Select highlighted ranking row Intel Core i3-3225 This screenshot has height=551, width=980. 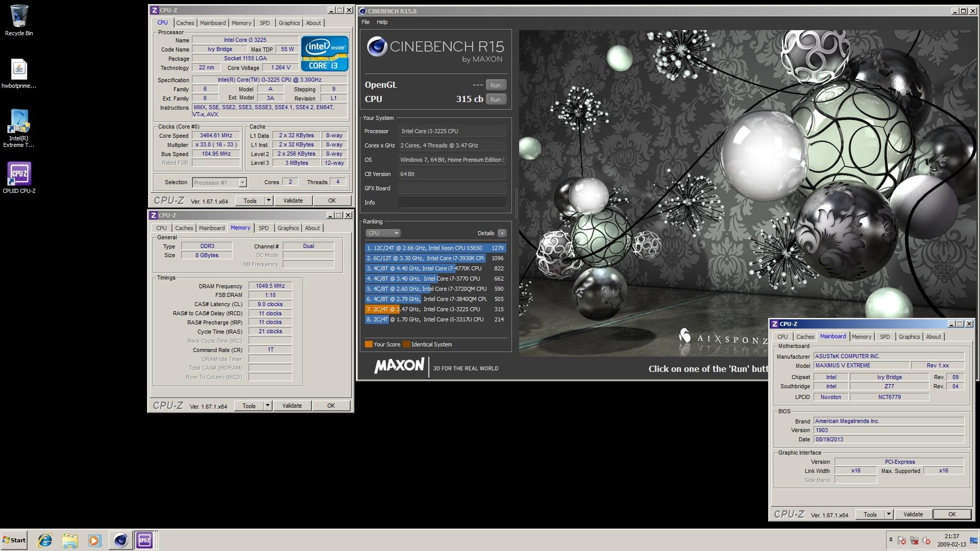pos(435,309)
